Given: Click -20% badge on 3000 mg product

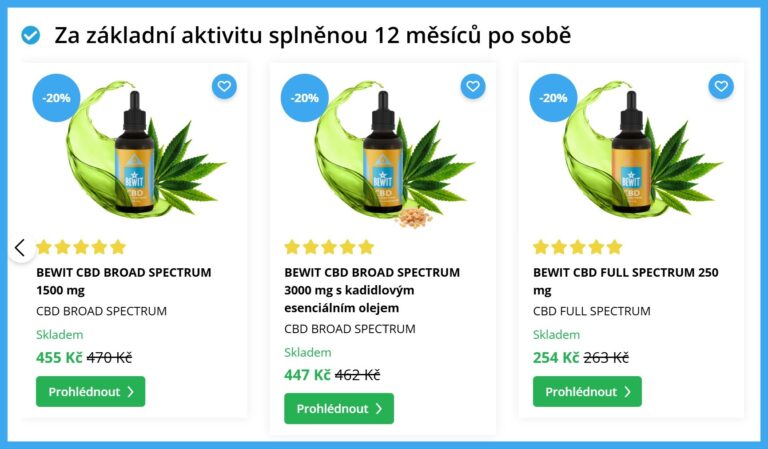Looking at the screenshot, I should pyautogui.click(x=305, y=98).
